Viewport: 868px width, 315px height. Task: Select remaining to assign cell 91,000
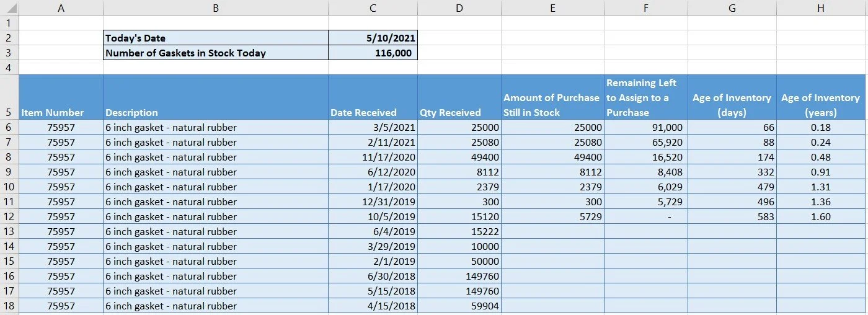(646, 128)
